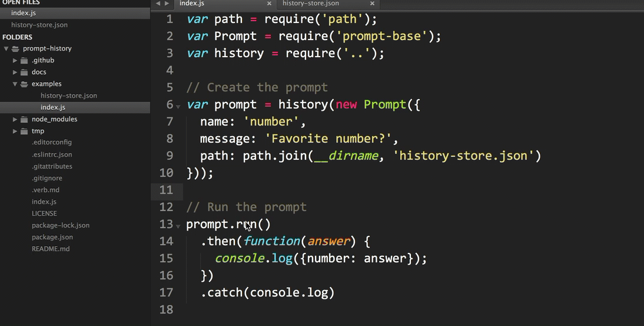Image resolution: width=644 pixels, height=326 pixels.
Task: Click the 'Create the prompt' comment
Action: 257,88
